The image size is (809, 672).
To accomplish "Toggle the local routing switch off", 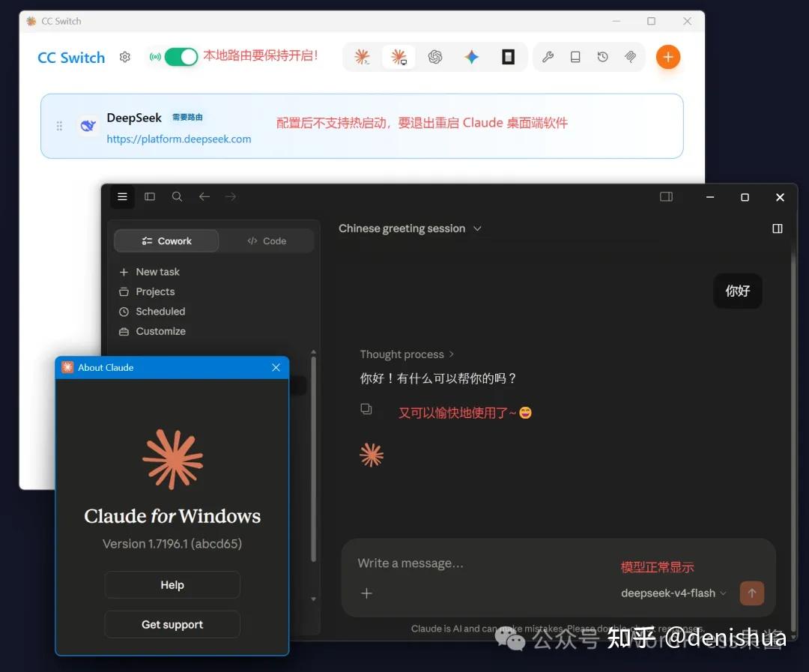I will pyautogui.click(x=181, y=57).
